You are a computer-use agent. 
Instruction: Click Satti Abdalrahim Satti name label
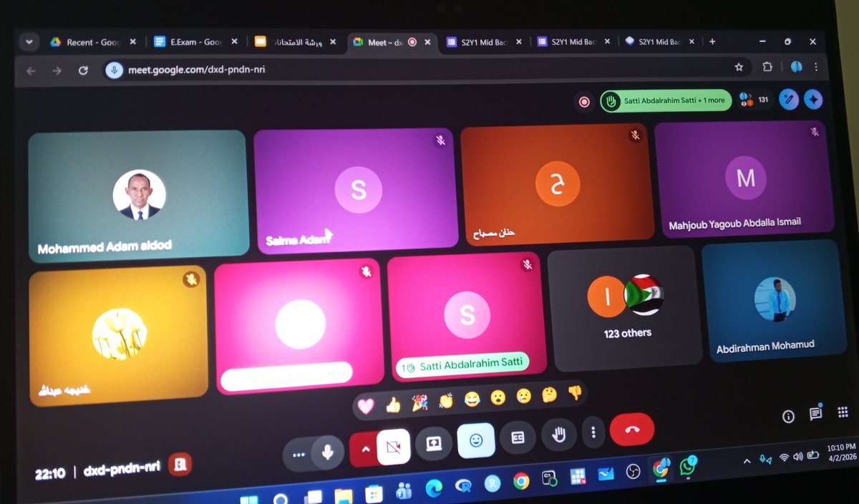tap(470, 364)
